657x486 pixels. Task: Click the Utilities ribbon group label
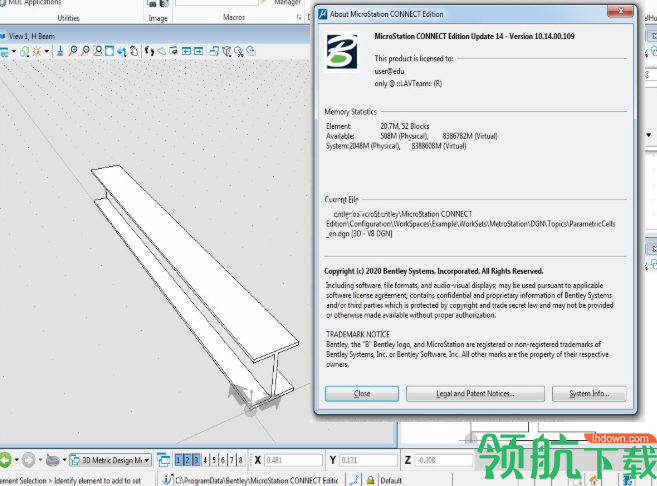click(x=68, y=18)
